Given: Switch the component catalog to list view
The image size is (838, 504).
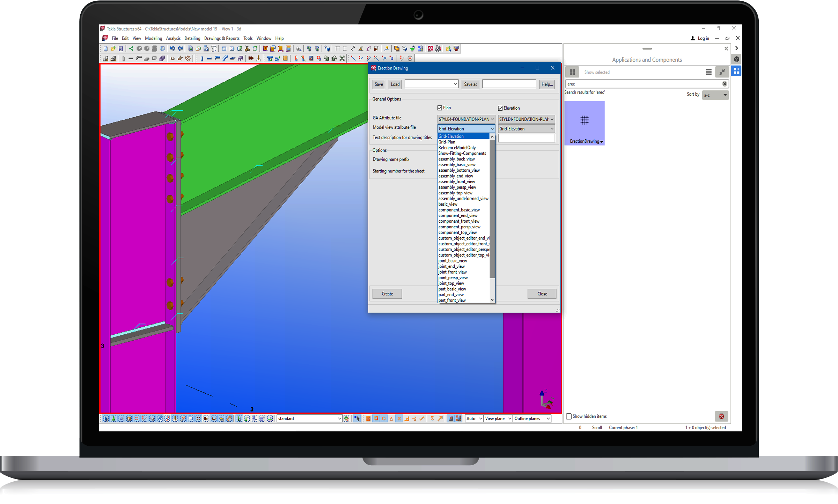Looking at the screenshot, I should 708,72.
